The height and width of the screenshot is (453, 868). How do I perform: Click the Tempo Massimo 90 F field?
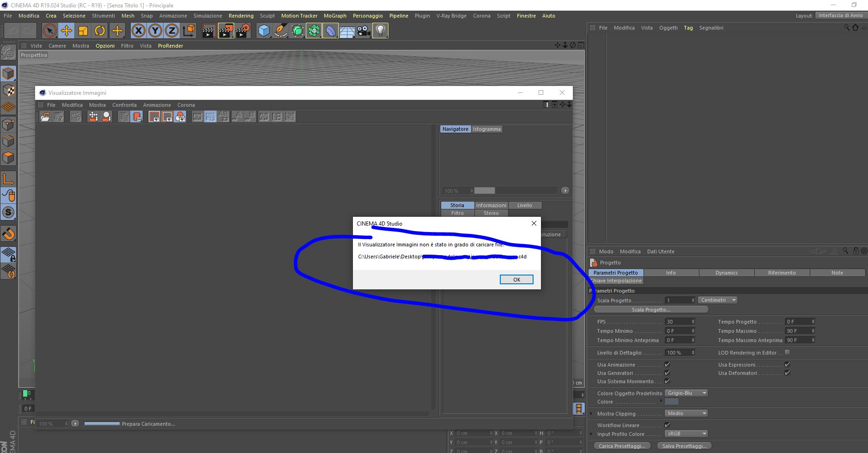800,331
